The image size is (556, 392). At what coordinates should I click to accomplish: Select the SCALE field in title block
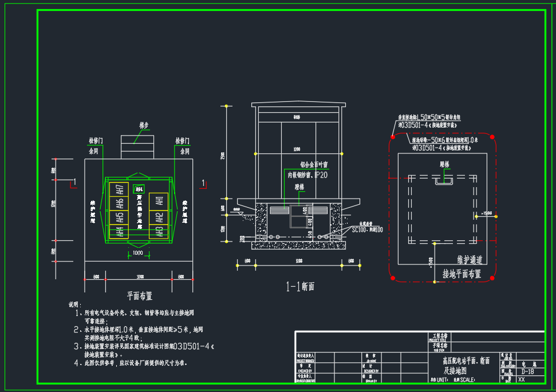[464, 380]
